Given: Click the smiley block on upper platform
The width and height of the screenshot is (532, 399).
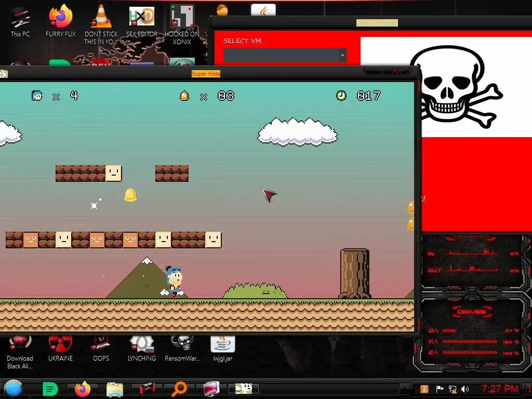Looking at the screenshot, I should pyautogui.click(x=113, y=174).
